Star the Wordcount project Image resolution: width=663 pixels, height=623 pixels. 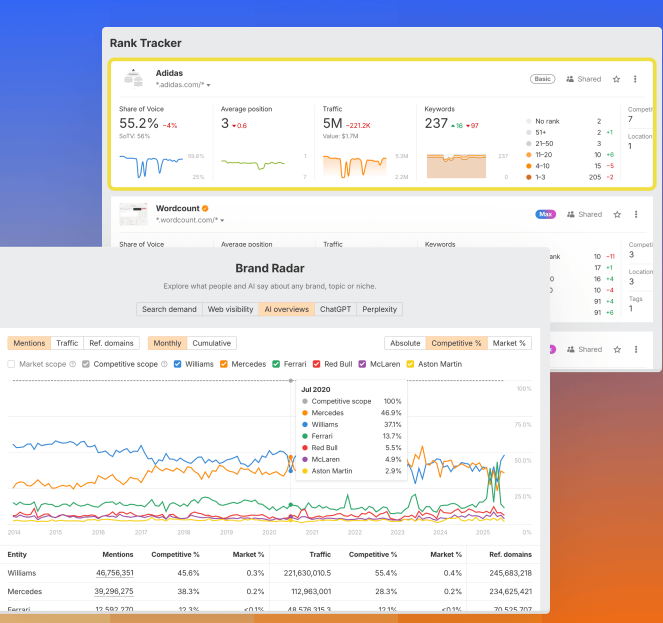click(616, 214)
